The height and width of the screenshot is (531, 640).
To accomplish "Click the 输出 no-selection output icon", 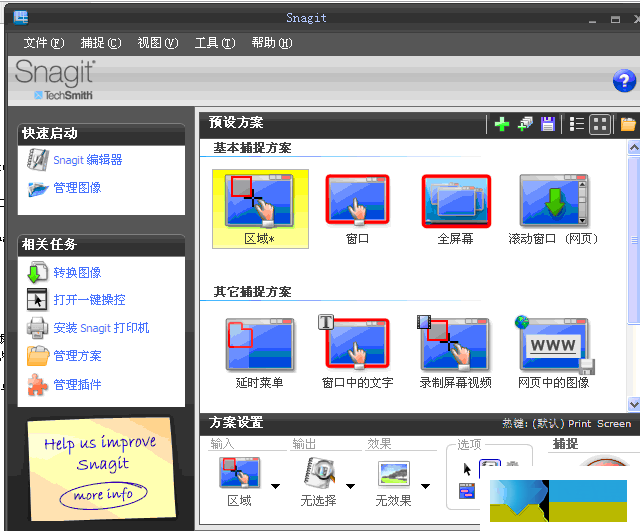I will point(319,473).
